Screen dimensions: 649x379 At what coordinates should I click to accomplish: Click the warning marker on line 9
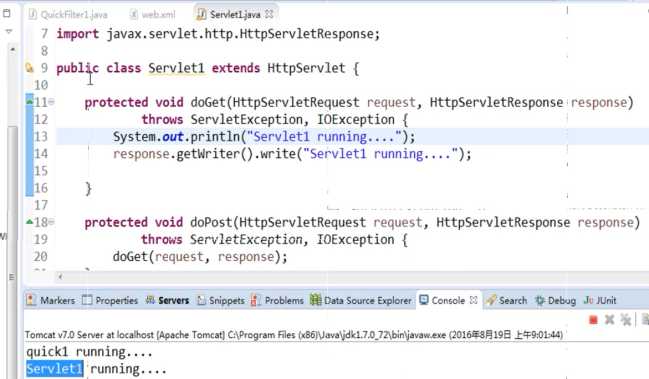[x=29, y=67]
